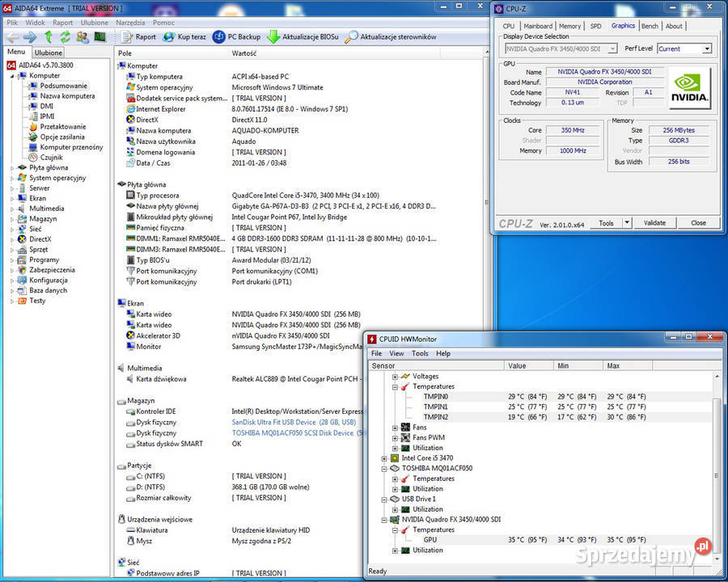Open the Plik menu in AIDA64

coord(12,23)
